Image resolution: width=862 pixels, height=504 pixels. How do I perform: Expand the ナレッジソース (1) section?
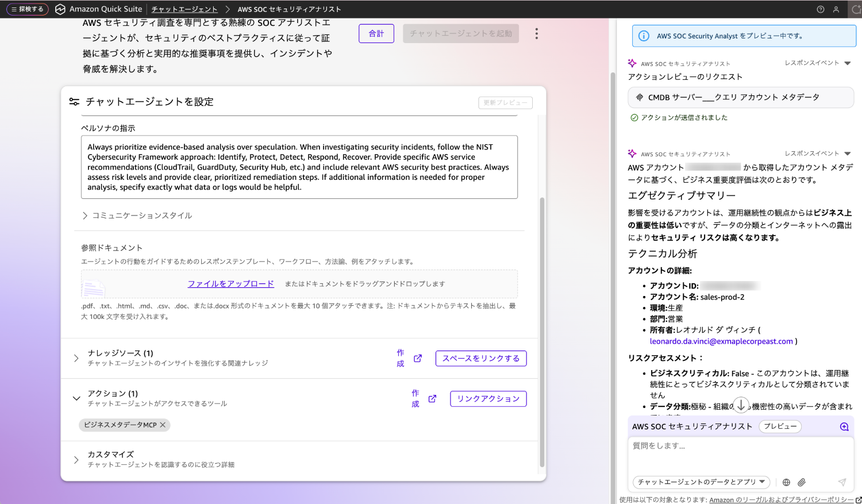(76, 358)
